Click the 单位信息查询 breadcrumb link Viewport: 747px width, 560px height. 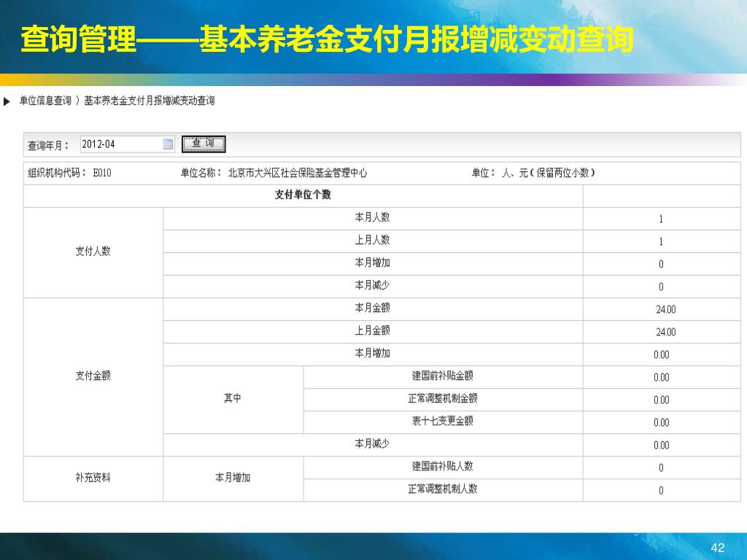point(45,101)
